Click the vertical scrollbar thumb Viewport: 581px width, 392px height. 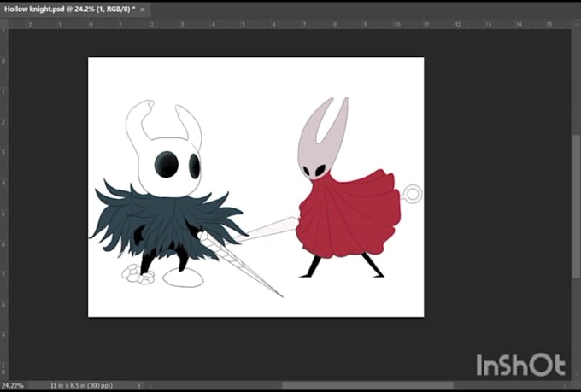tap(576, 206)
